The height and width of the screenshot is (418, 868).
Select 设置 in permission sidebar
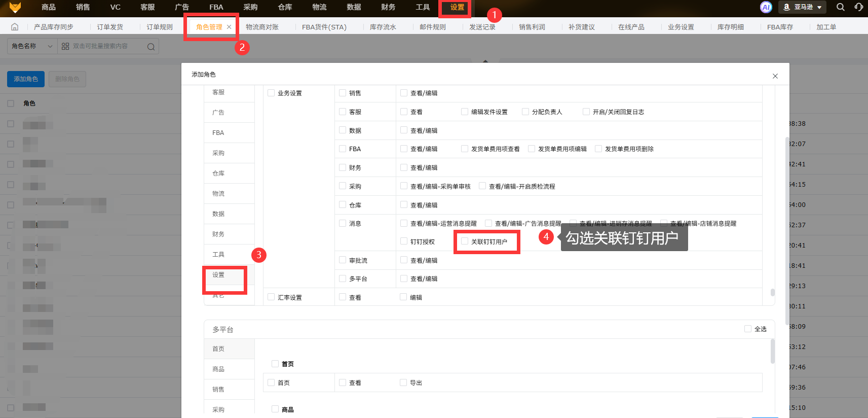point(229,275)
